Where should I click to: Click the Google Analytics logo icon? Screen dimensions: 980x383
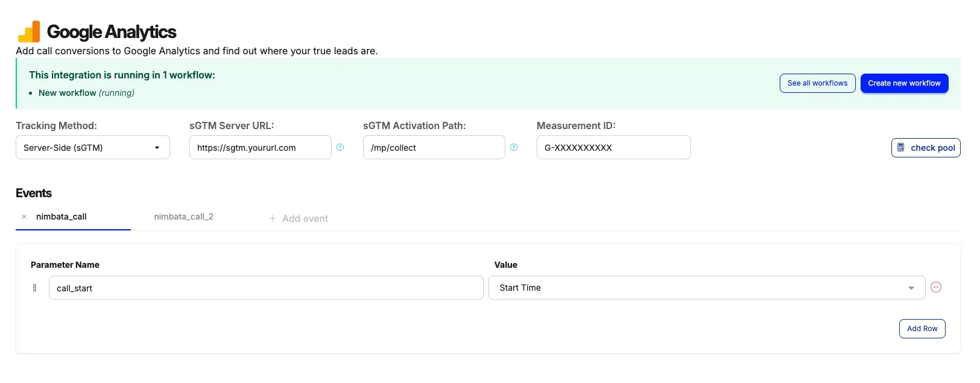pos(29,31)
